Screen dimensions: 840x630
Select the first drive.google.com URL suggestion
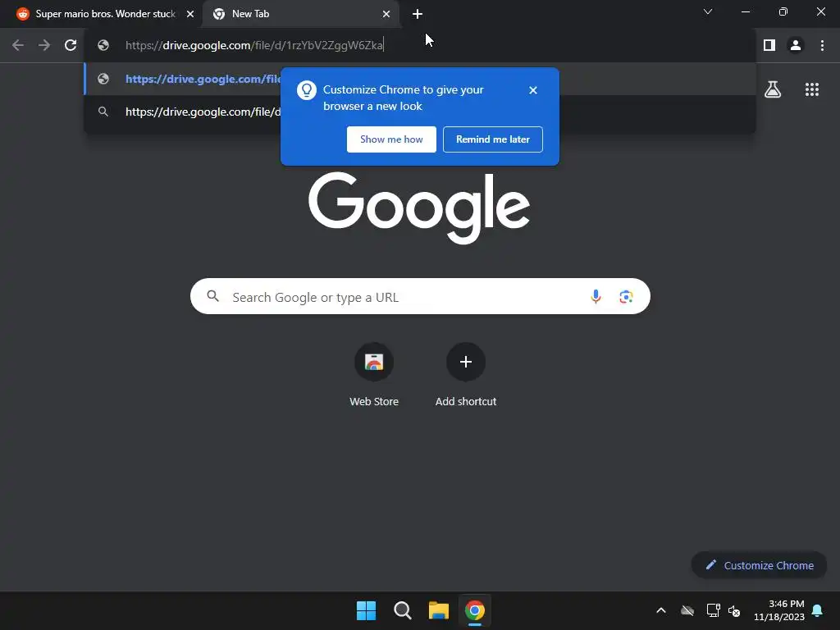(x=182, y=79)
